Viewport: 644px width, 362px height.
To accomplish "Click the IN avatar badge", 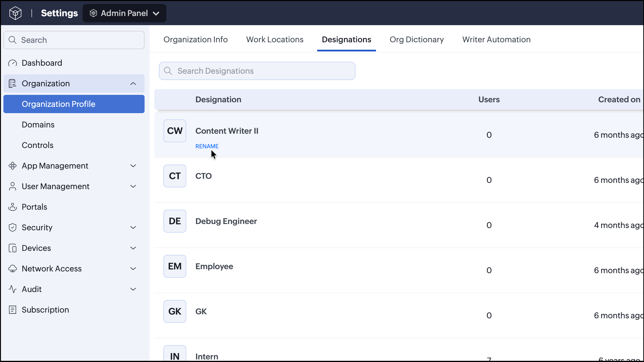I will click(175, 354).
